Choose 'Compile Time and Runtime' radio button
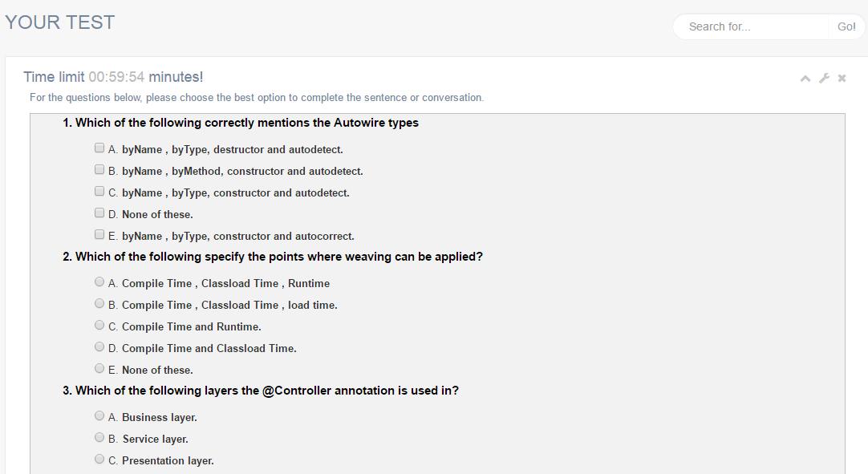Image resolution: width=868 pixels, height=474 pixels. (x=99, y=326)
